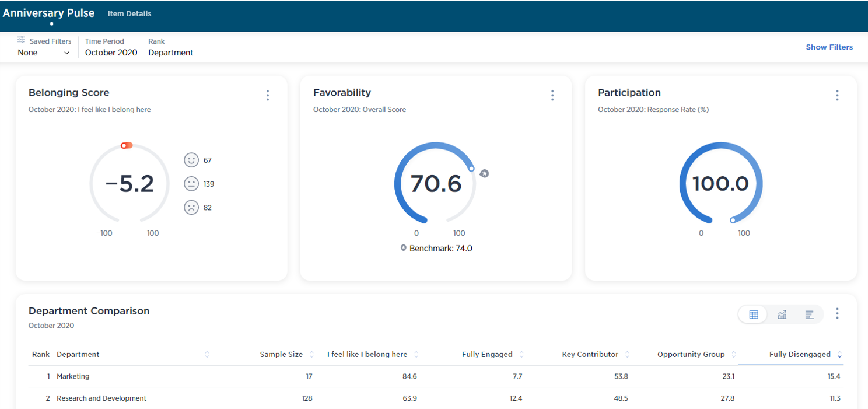The width and height of the screenshot is (868, 409).
Task: Open Department Comparison more options menu
Action: (x=837, y=314)
